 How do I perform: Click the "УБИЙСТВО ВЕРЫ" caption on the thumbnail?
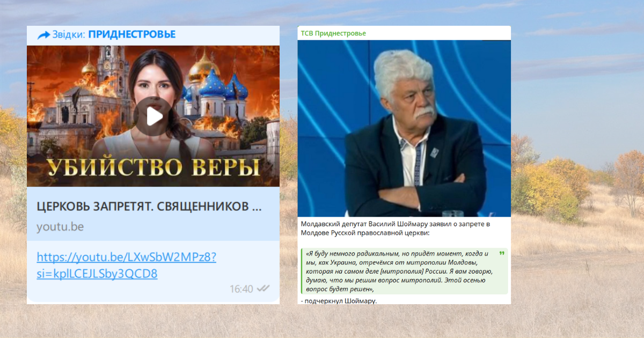click(x=153, y=167)
